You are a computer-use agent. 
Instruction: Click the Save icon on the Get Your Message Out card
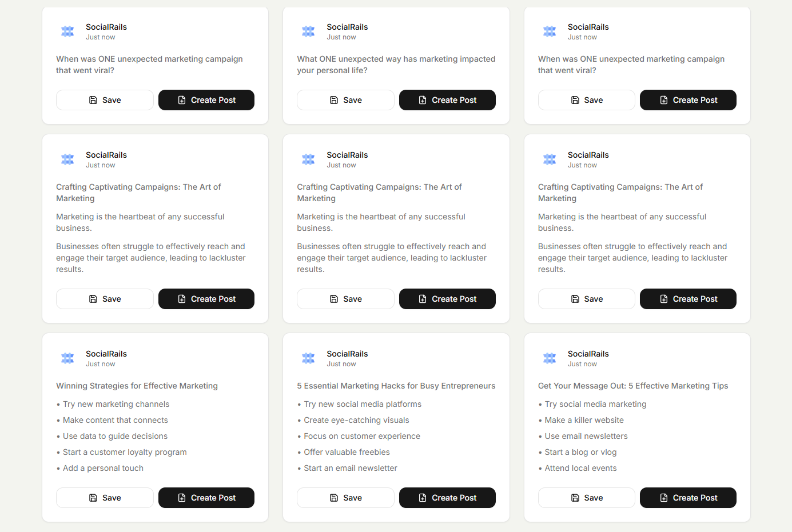point(575,498)
